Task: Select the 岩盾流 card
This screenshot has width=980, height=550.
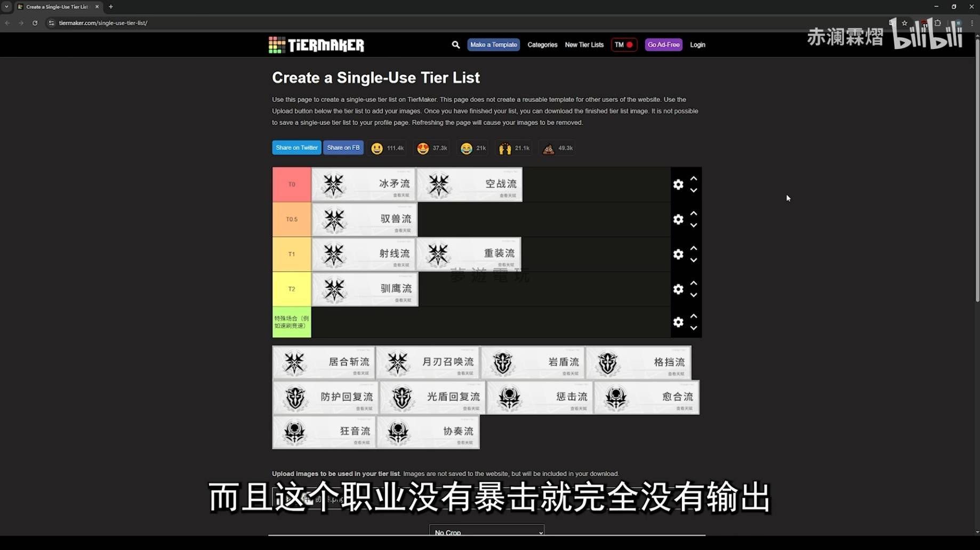Action: (x=533, y=362)
